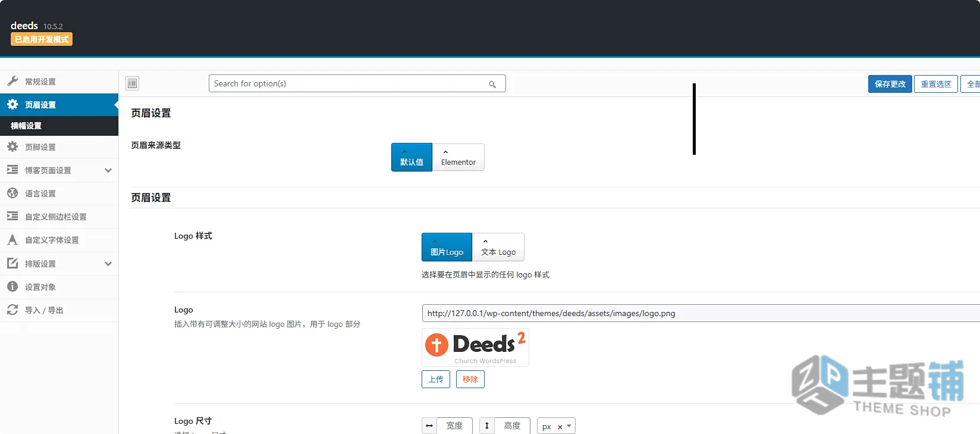The image size is (980, 434).
Task: Toggle the expand-all sections icon
Action: [x=133, y=83]
